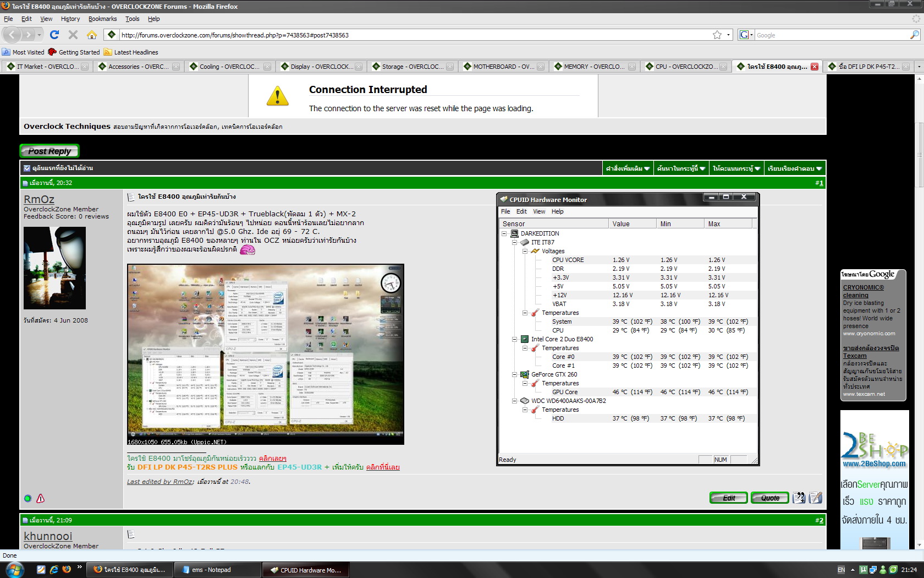Open the Latest Headlines feed bookmark

tap(131, 52)
